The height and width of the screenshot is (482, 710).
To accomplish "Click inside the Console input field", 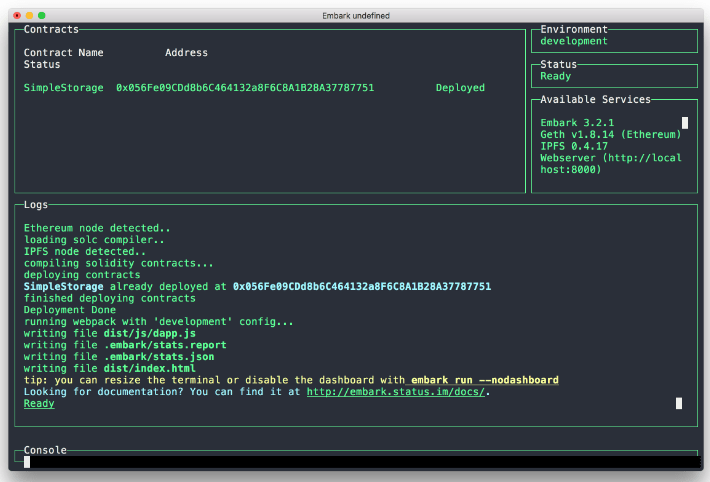I will [x=360, y=462].
